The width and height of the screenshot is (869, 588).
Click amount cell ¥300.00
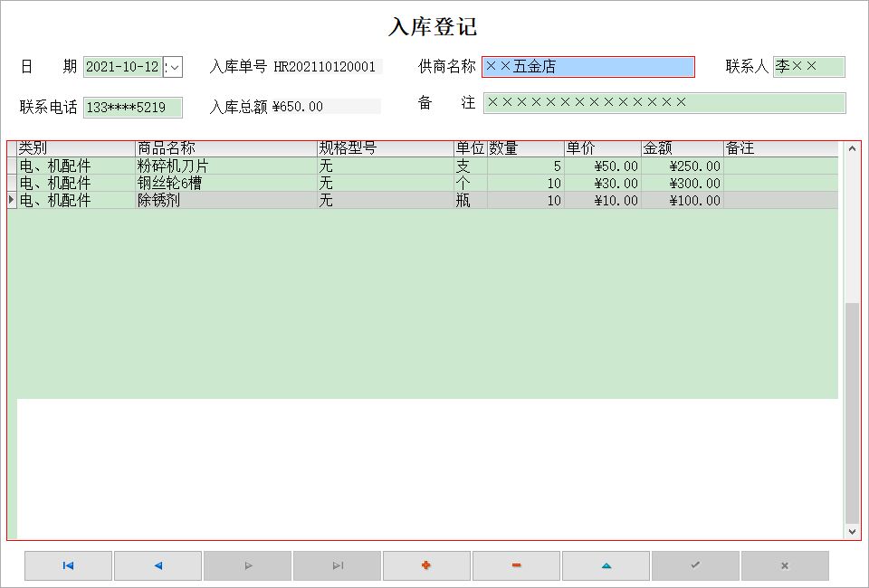click(x=683, y=184)
